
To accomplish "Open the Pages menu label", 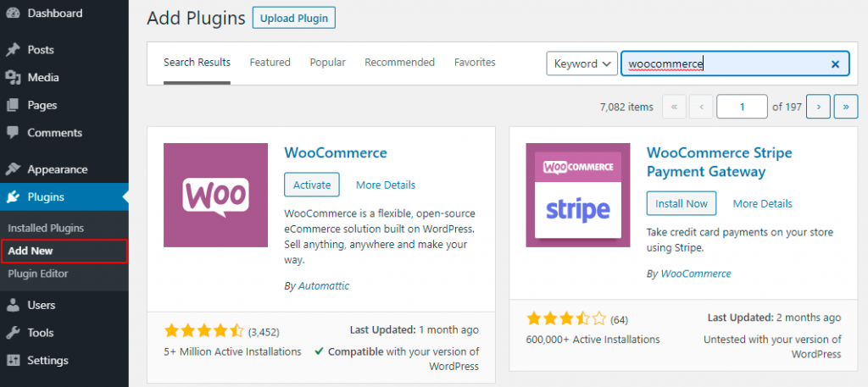I will pyautogui.click(x=42, y=105).
